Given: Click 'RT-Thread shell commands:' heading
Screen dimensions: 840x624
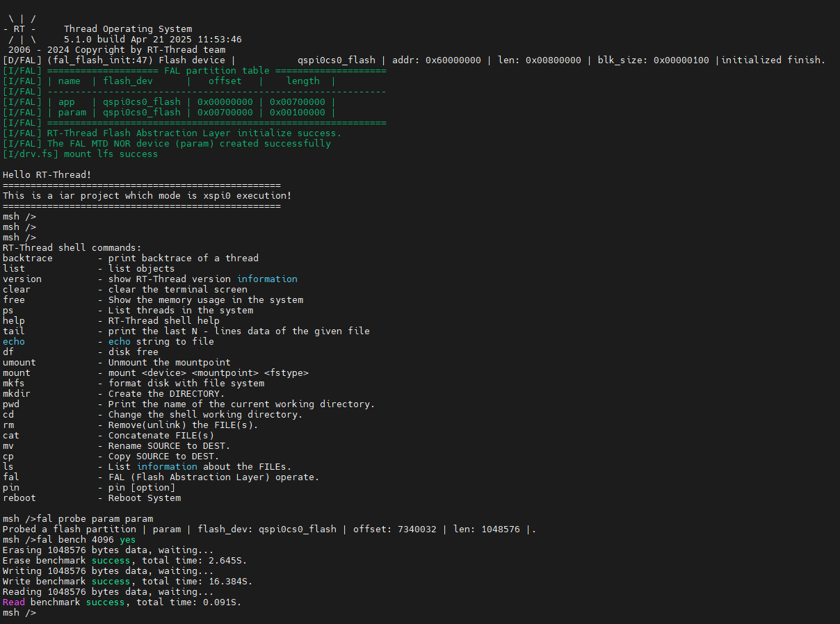Looking at the screenshot, I should (x=72, y=248).
